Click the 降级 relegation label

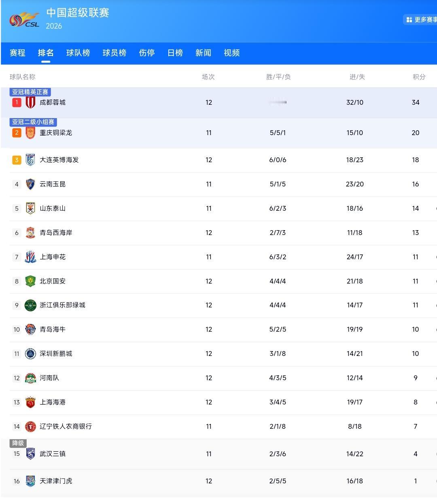(18, 443)
